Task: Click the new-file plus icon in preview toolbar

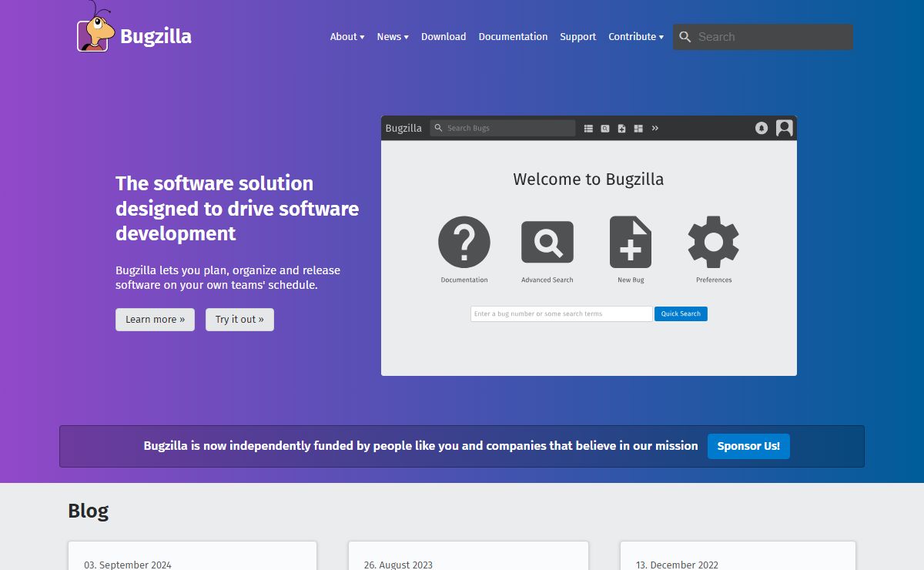Action: [x=622, y=129]
